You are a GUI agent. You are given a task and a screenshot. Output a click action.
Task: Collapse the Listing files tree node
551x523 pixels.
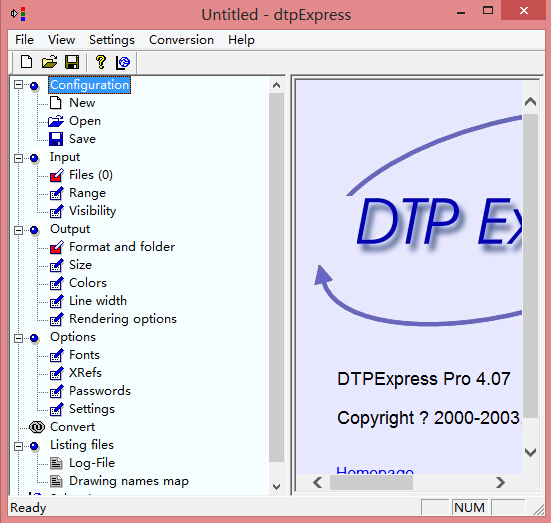(18, 446)
